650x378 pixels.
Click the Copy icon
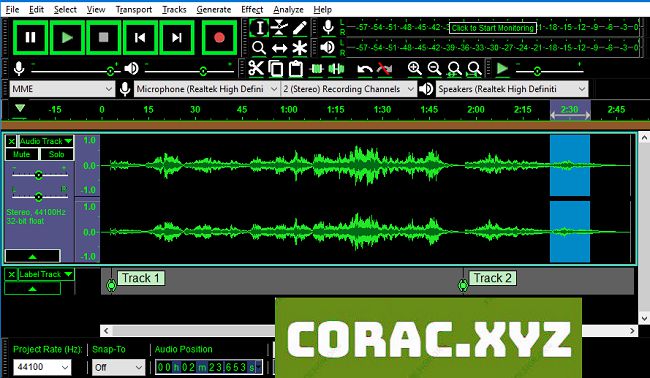[276, 68]
